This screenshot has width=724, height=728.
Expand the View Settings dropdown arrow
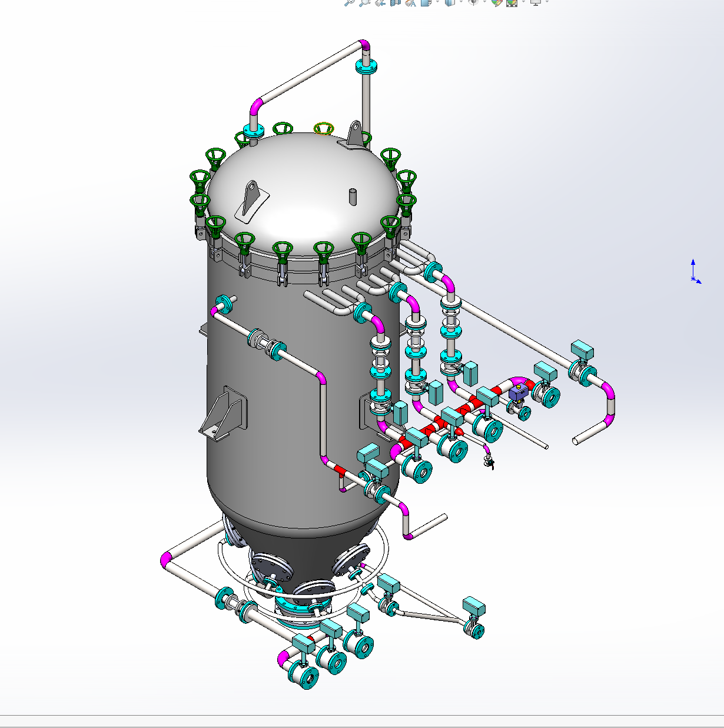click(x=547, y=2)
